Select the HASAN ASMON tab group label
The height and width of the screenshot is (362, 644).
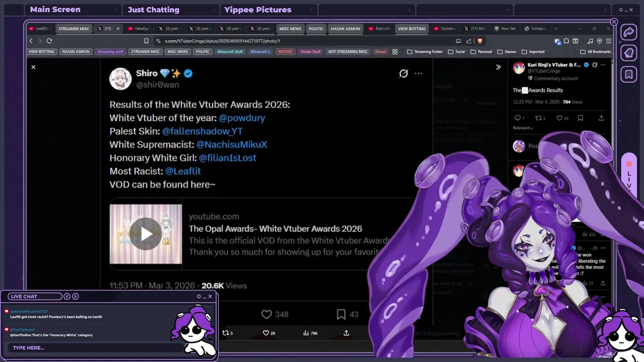coord(345,29)
